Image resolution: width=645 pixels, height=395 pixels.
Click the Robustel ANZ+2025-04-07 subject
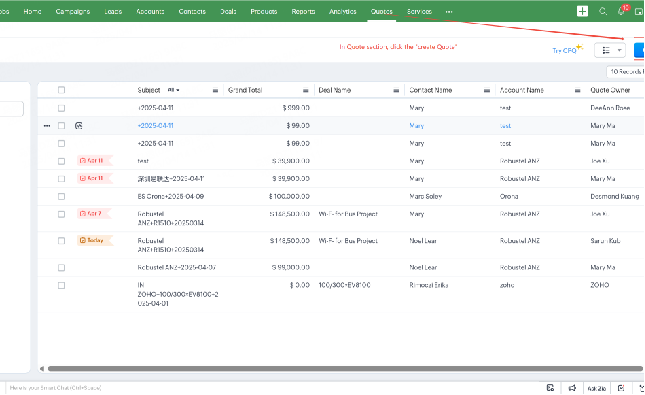tap(176, 267)
